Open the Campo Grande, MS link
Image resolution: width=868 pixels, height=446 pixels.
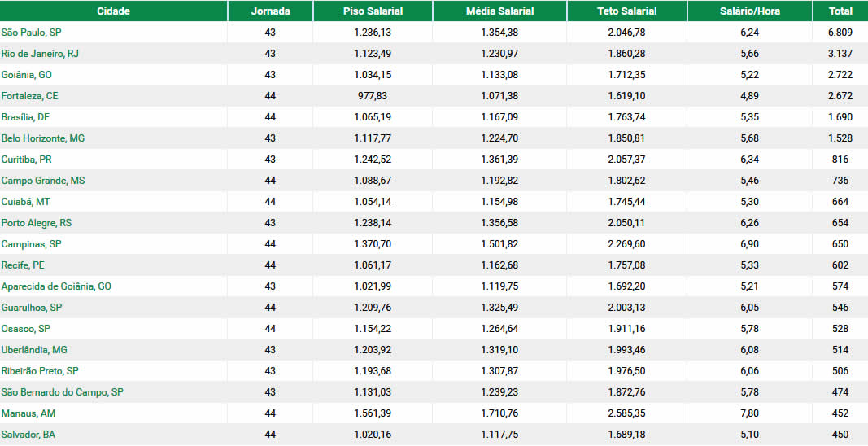pyautogui.click(x=42, y=181)
